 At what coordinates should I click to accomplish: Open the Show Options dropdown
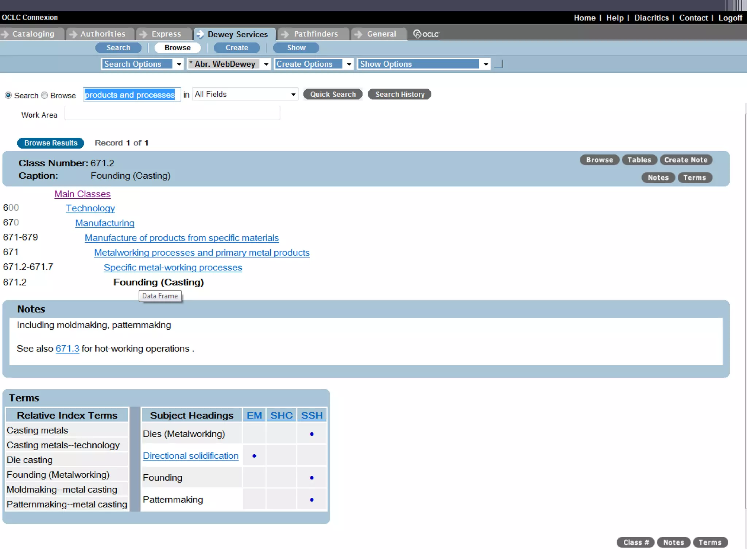click(x=485, y=64)
